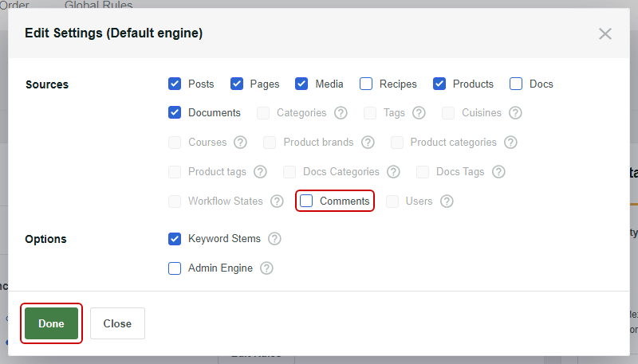Open help icon next to Cuisines
Screen dimensions: 638x364
[515, 112]
